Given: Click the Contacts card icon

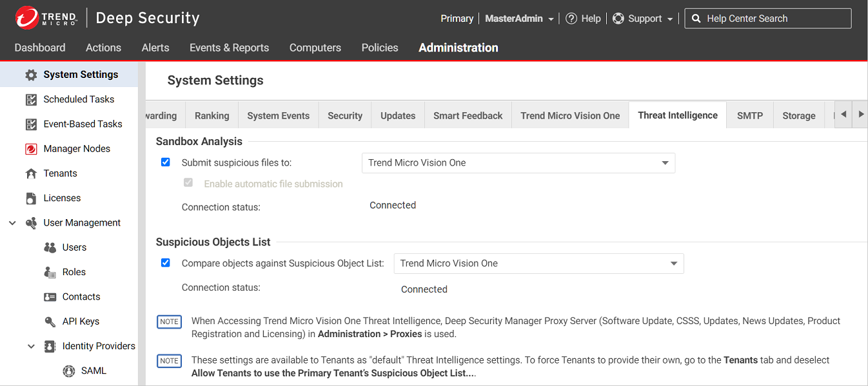Looking at the screenshot, I should pyautogui.click(x=50, y=297).
